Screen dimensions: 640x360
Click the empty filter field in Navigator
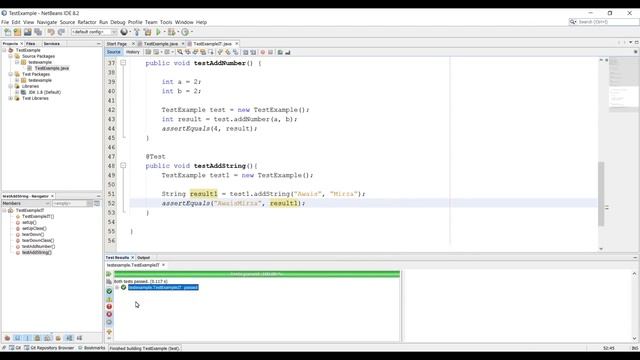[72, 203]
